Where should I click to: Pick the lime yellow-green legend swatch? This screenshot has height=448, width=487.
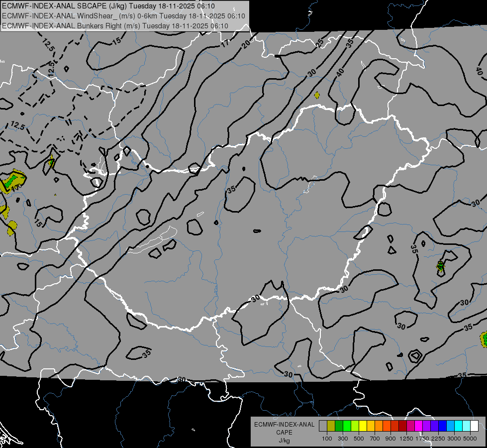click(355, 426)
